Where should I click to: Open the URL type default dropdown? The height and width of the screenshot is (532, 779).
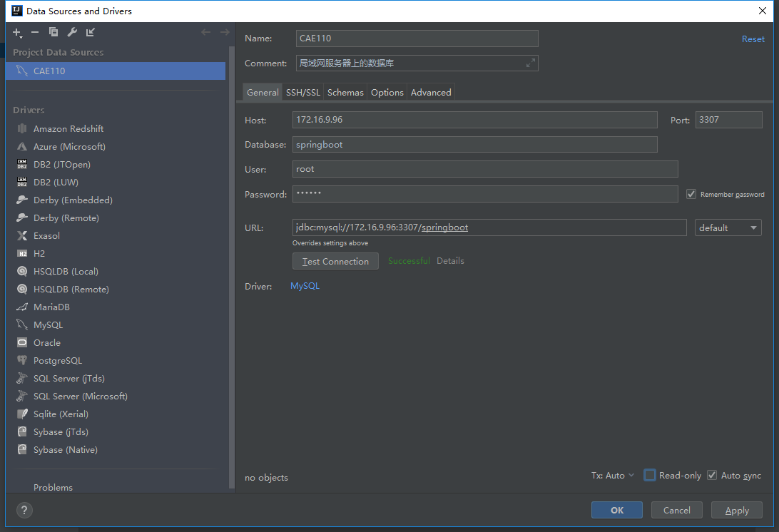coord(728,227)
